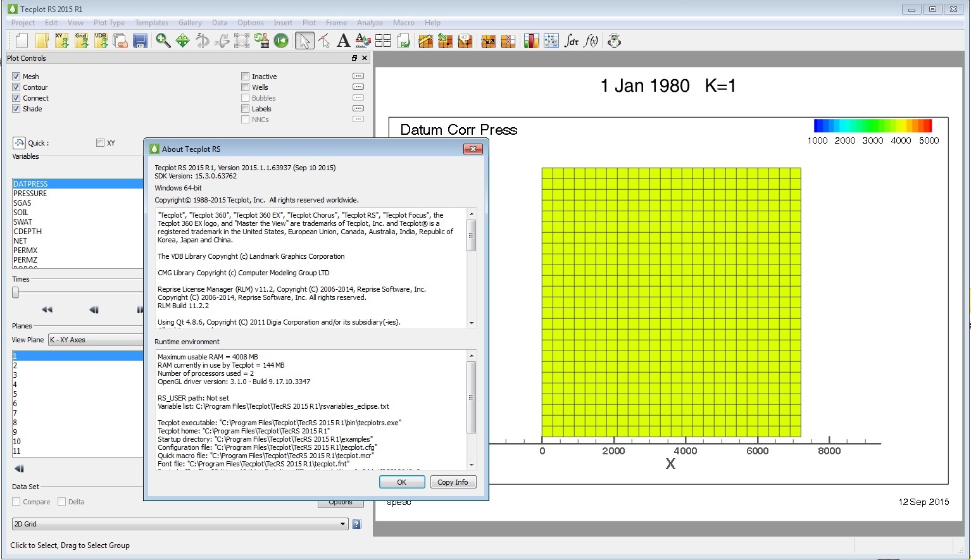971x560 pixels.
Task: Open the Project menu
Action: point(23,23)
